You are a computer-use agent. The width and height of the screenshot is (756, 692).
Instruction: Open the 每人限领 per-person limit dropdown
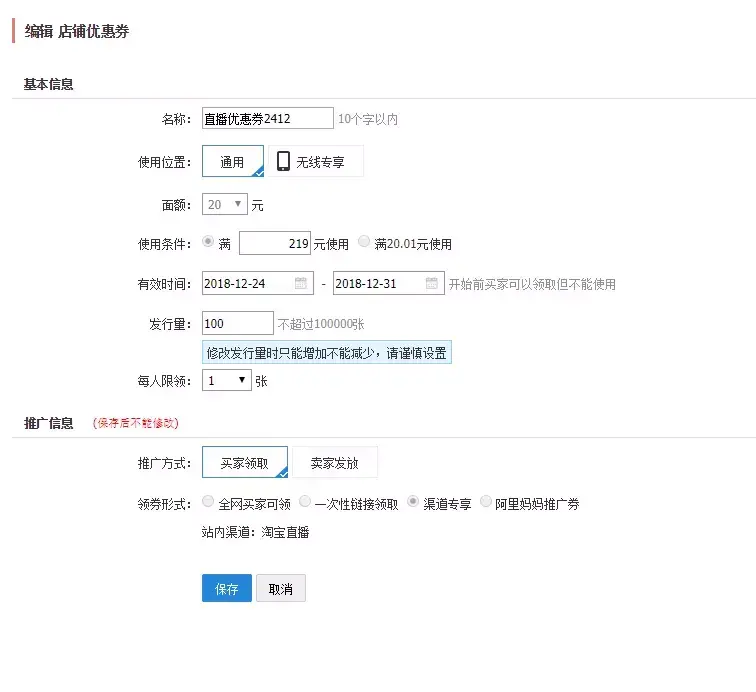pos(227,380)
